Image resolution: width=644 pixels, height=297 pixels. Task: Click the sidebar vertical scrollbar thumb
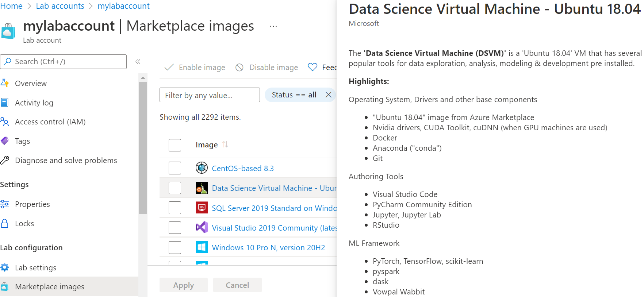[x=143, y=148]
